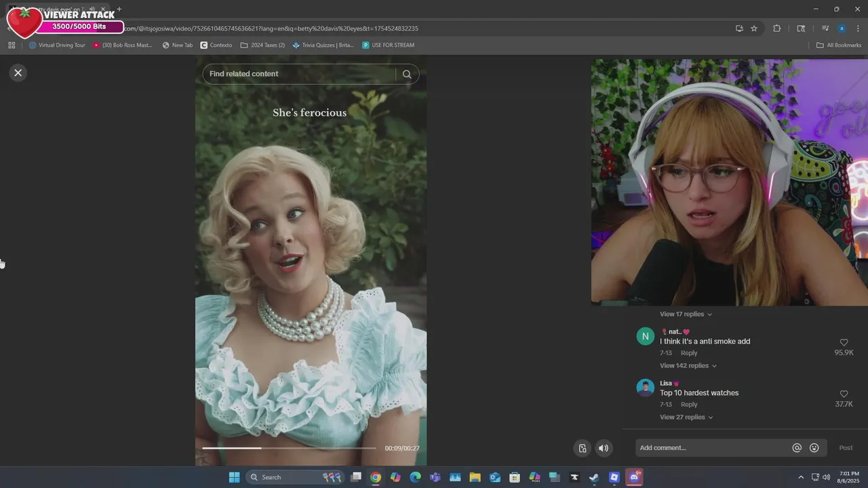Open volume control in system tray
This screenshot has width=868, height=488.
point(826,477)
